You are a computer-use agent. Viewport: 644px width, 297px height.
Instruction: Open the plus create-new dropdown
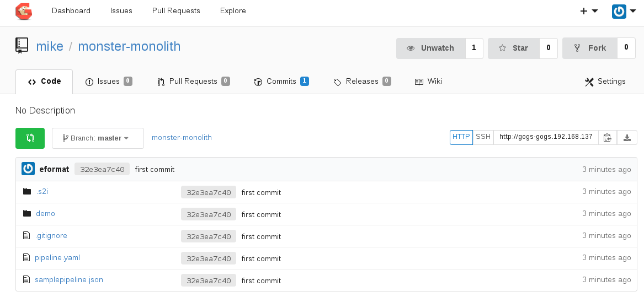click(x=589, y=11)
